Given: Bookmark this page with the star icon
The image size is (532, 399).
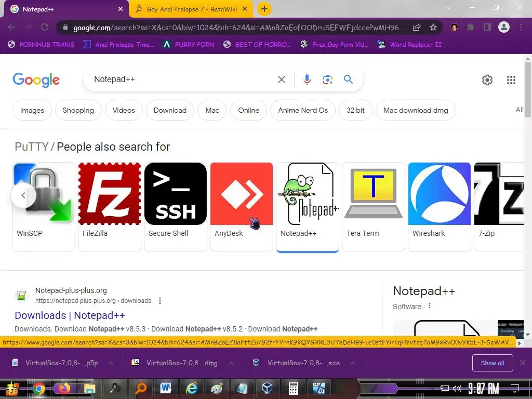Looking at the screenshot, I should pos(433,27).
